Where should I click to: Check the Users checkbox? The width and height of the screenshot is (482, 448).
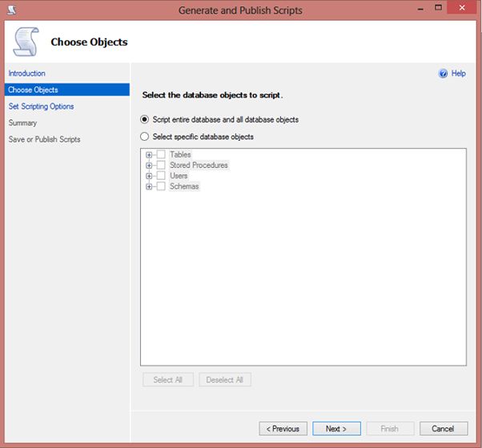tap(161, 176)
